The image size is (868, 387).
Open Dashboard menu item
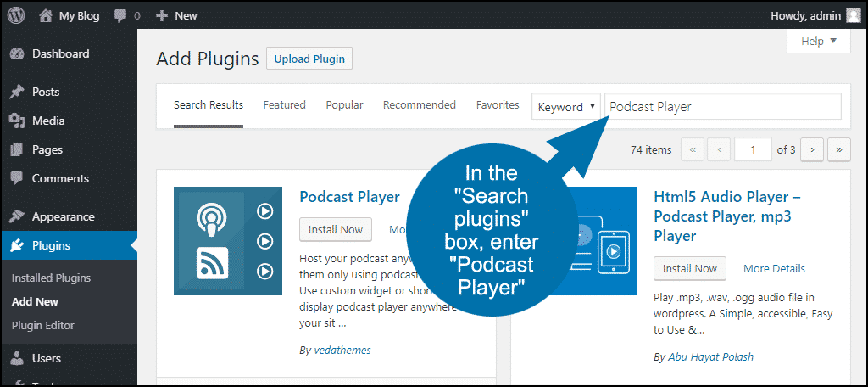click(x=69, y=53)
